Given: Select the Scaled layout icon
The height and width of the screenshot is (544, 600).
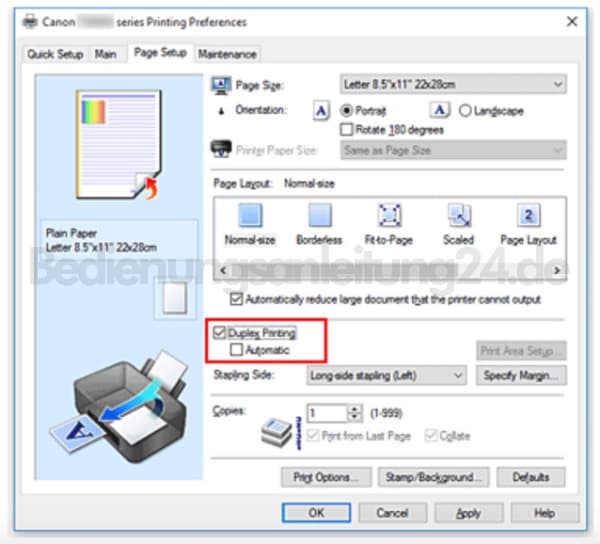Looking at the screenshot, I should 459,215.
